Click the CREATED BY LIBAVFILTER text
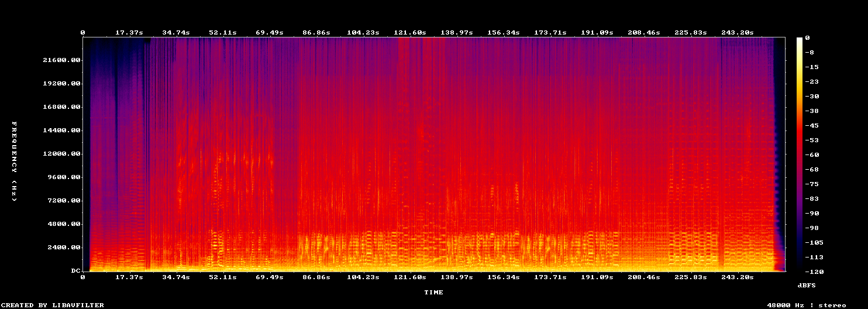Image resolution: width=868 pixels, height=309 pixels. coord(52,305)
